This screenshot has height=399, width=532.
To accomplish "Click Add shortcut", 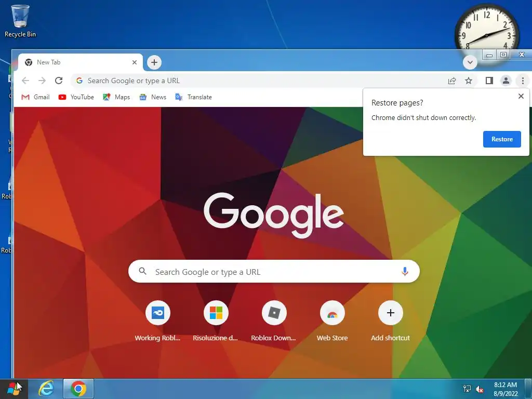I will [390, 321].
